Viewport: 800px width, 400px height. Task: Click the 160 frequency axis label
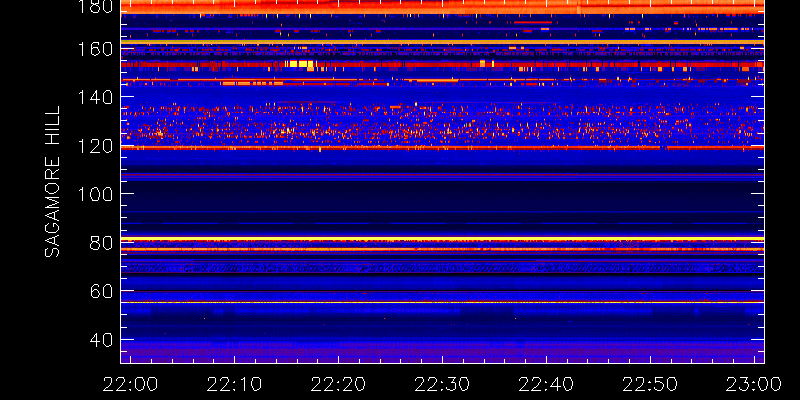[x=96, y=48]
